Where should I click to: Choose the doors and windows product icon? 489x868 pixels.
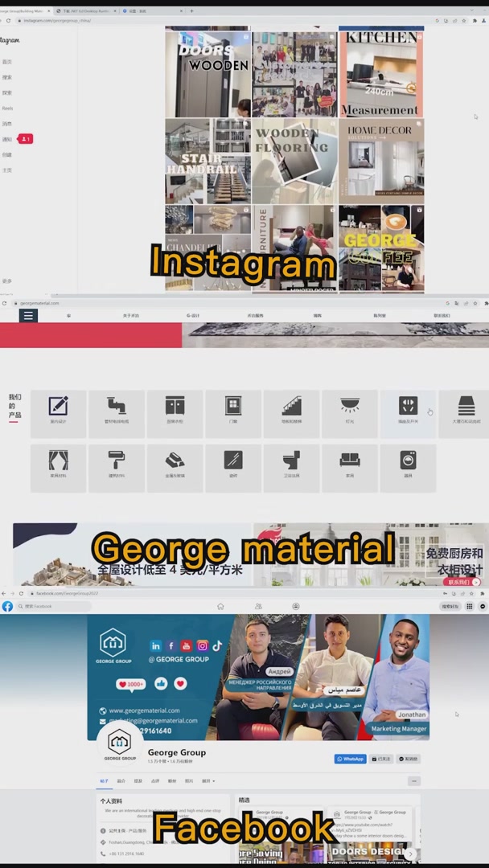(x=233, y=414)
